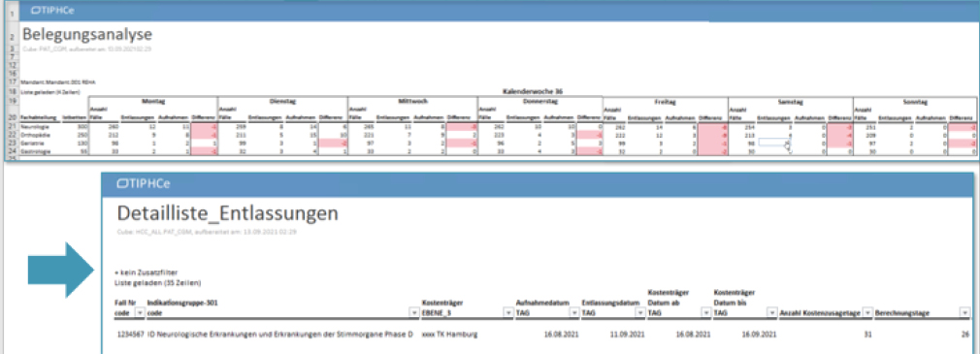The height and width of the screenshot is (354, 980).
Task: Expand the Kostenträger Datum ab filter
Action: tap(706, 312)
